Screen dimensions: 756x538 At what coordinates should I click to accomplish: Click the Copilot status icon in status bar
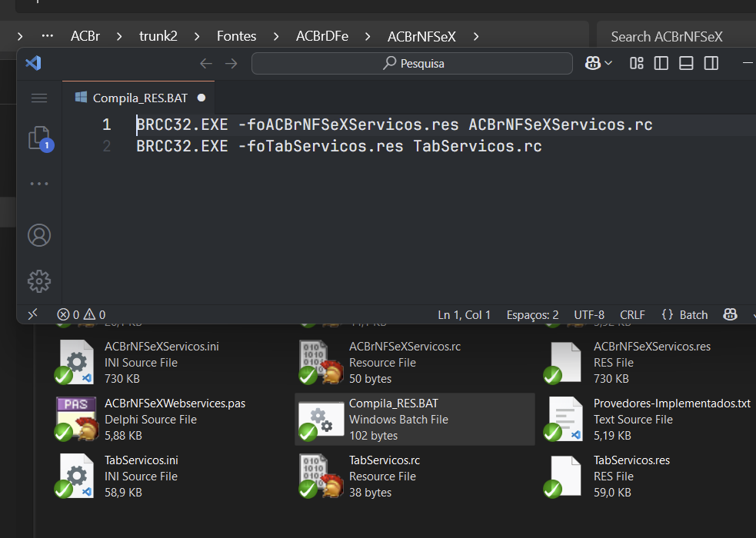point(730,315)
